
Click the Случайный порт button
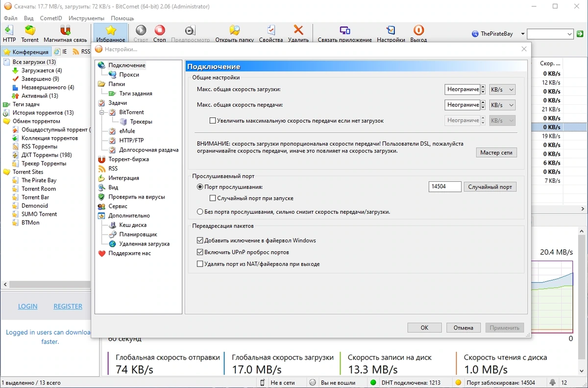click(490, 187)
